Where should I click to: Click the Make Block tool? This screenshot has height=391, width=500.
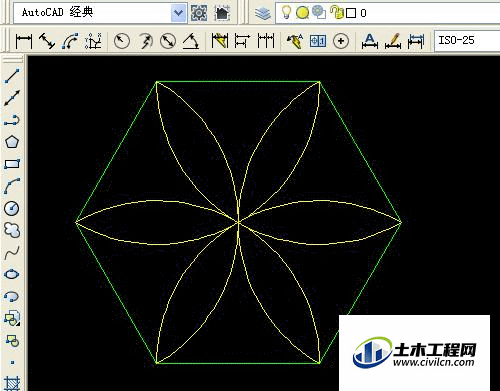pos(12,340)
